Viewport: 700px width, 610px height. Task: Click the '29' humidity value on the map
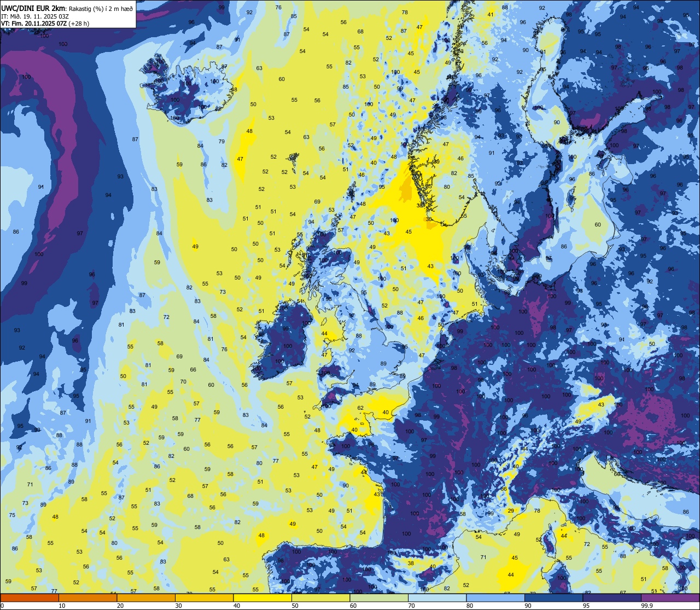coord(511,510)
